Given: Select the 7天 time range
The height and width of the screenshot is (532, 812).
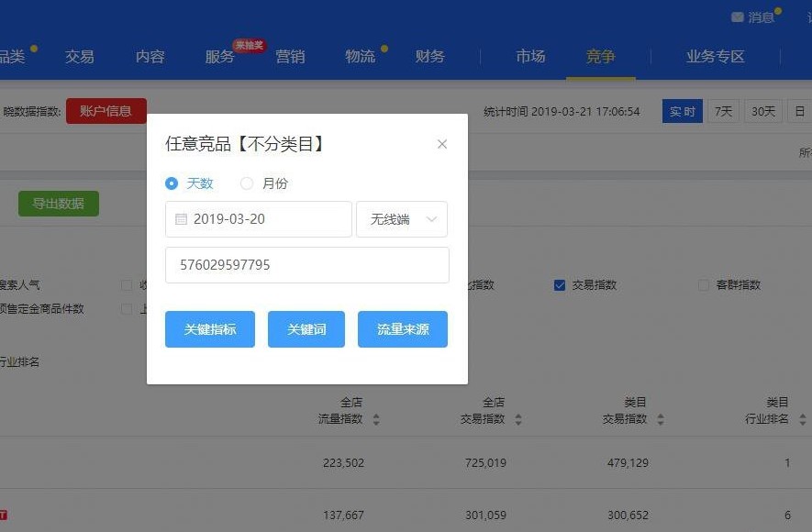Looking at the screenshot, I should (x=723, y=111).
